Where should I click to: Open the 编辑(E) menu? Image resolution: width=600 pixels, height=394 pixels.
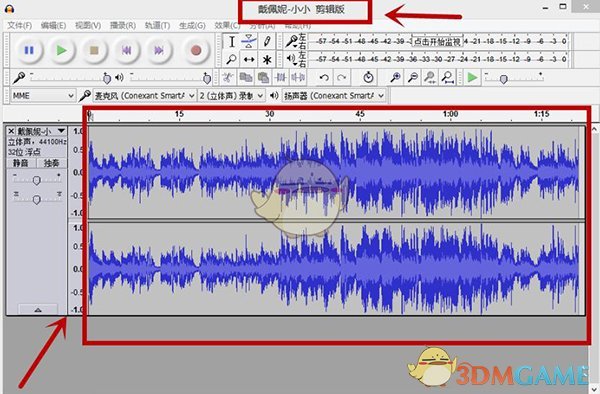point(53,26)
